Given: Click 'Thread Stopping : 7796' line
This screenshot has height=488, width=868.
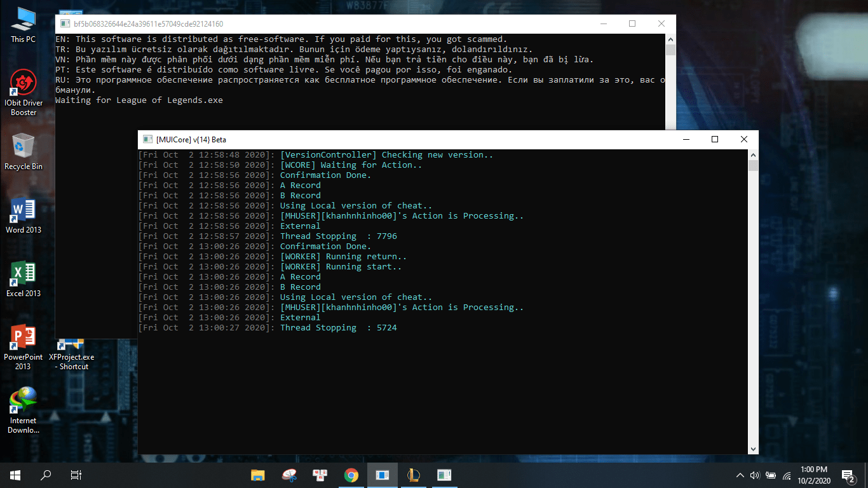Looking at the screenshot, I should [x=339, y=236].
